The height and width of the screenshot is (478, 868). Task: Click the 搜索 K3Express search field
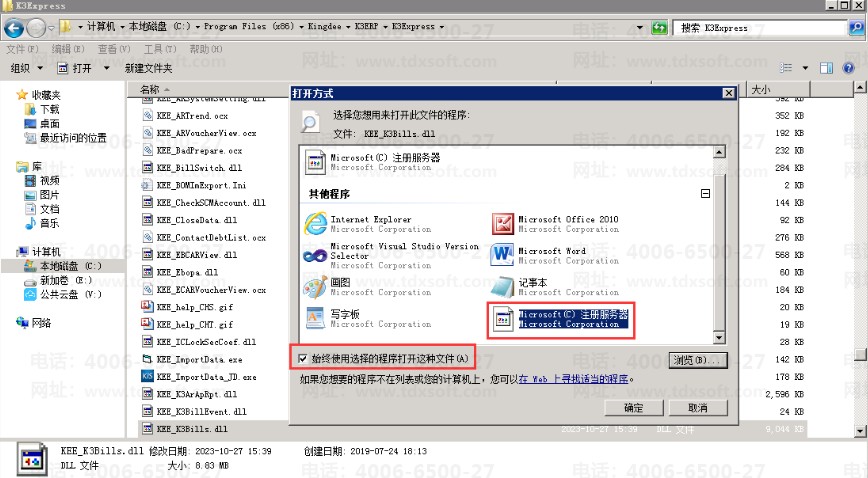(761, 27)
